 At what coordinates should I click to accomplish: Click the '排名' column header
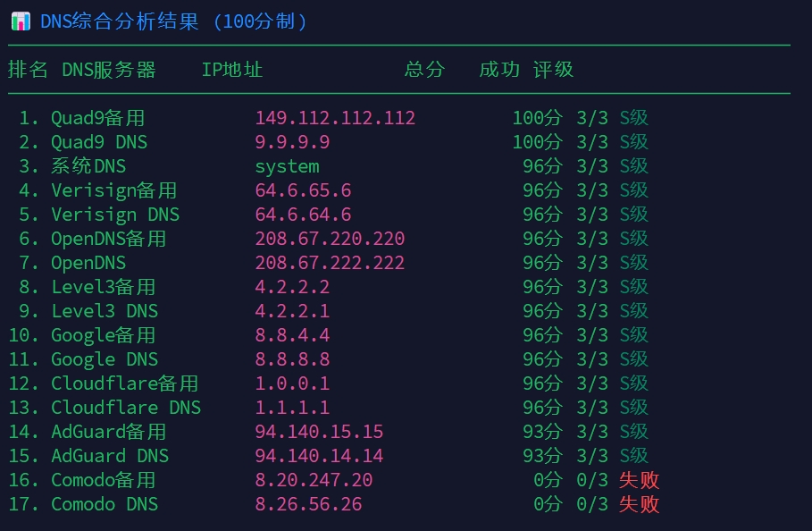(x=28, y=70)
